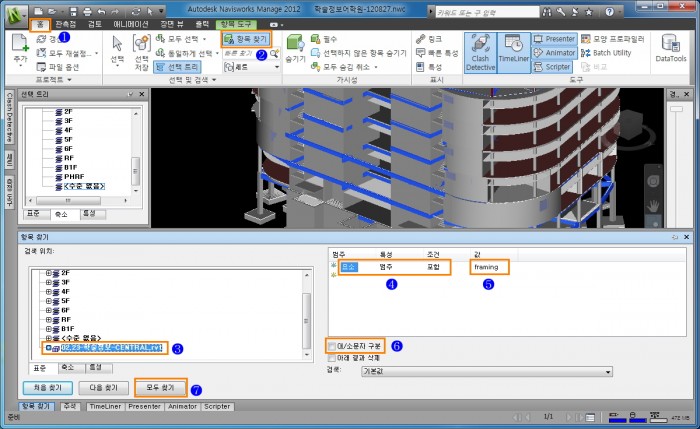The width and height of the screenshot is (700, 429).
Task: Click the 항목 찾기 (Find Items) ribbon button
Action: point(245,38)
